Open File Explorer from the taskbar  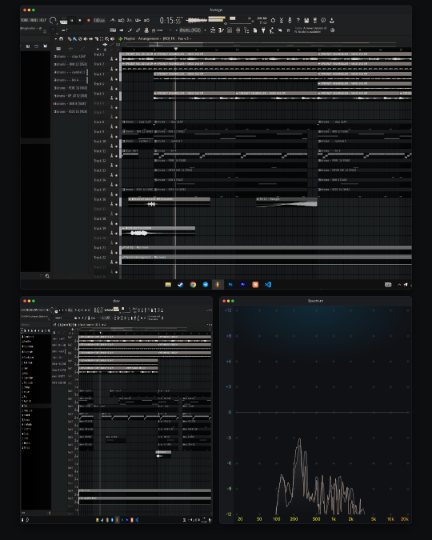168,284
